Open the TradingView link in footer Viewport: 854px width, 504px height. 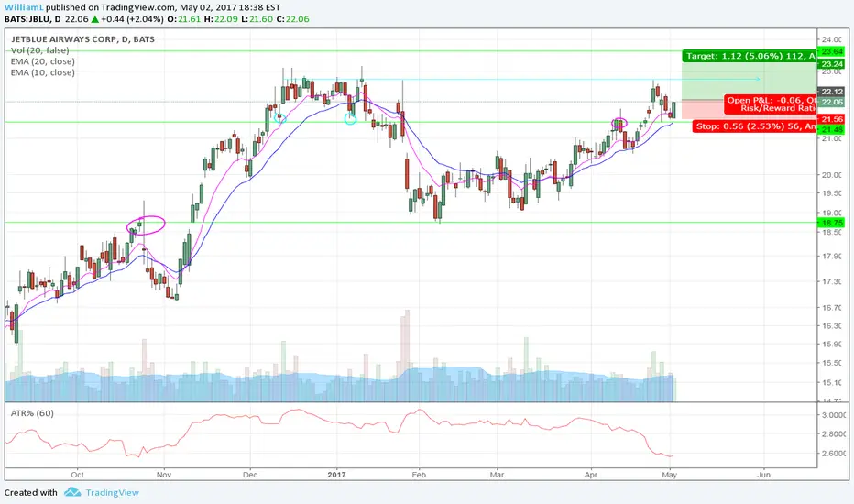point(112,493)
